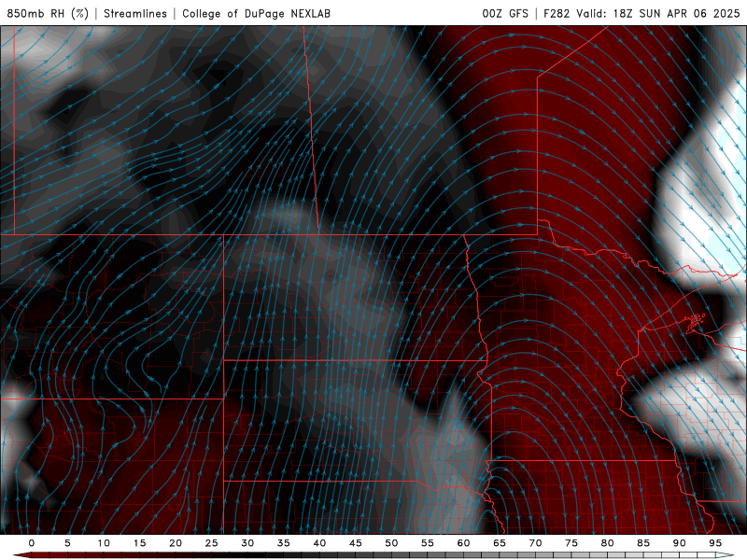Click the '850mb RH (%)' title text

pos(48,13)
